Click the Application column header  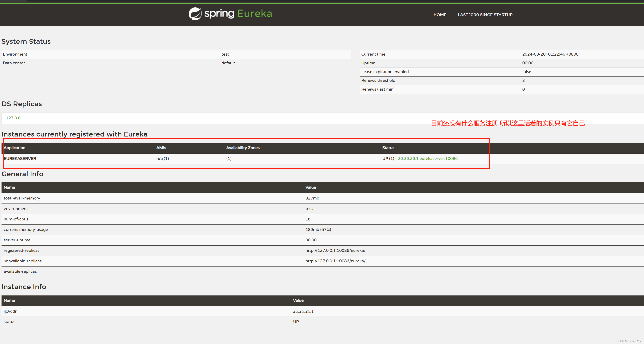click(x=14, y=148)
